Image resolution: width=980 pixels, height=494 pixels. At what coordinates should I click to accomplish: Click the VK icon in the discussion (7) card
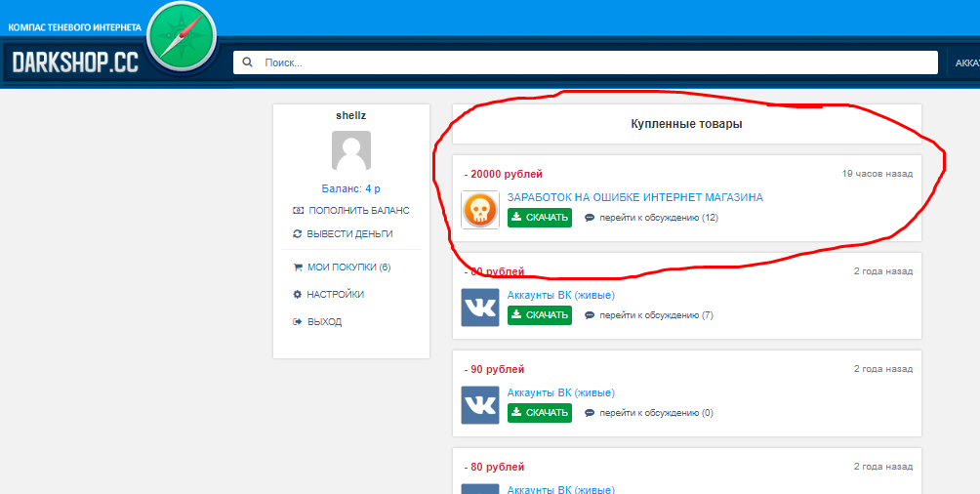480,308
